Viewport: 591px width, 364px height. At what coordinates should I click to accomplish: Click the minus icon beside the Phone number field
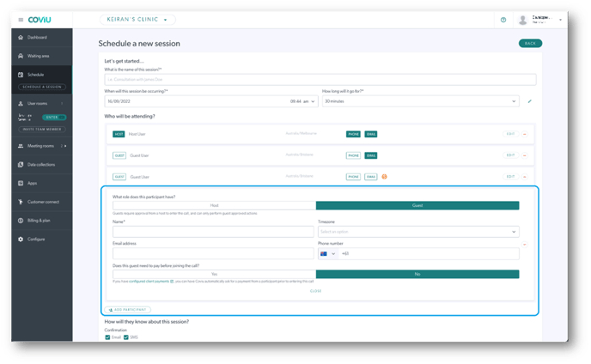pyautogui.click(x=524, y=245)
